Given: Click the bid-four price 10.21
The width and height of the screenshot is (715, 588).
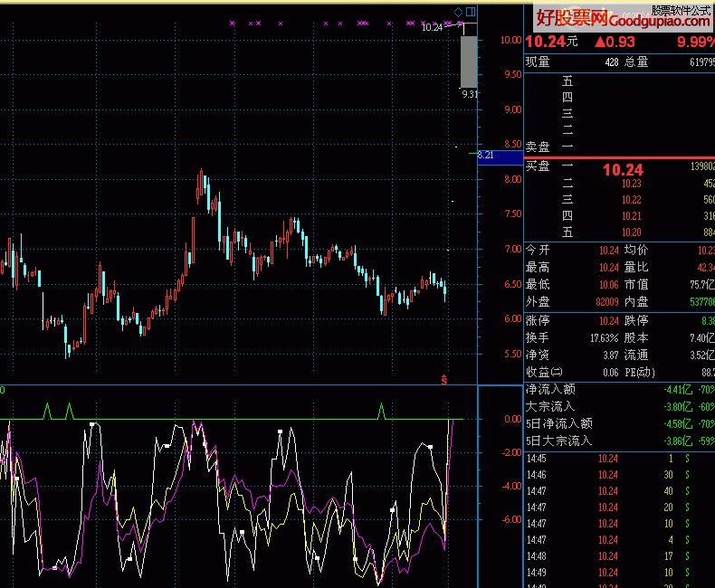Looking at the screenshot, I should [632, 216].
